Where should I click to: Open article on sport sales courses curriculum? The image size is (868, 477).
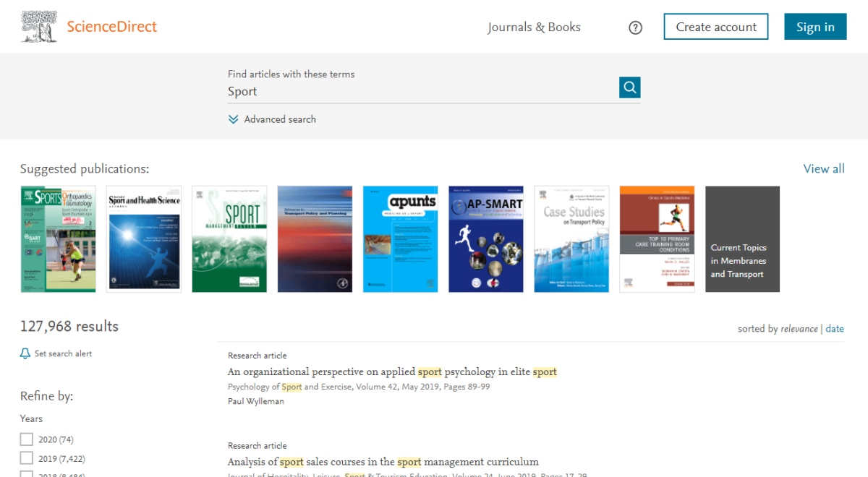(383, 462)
